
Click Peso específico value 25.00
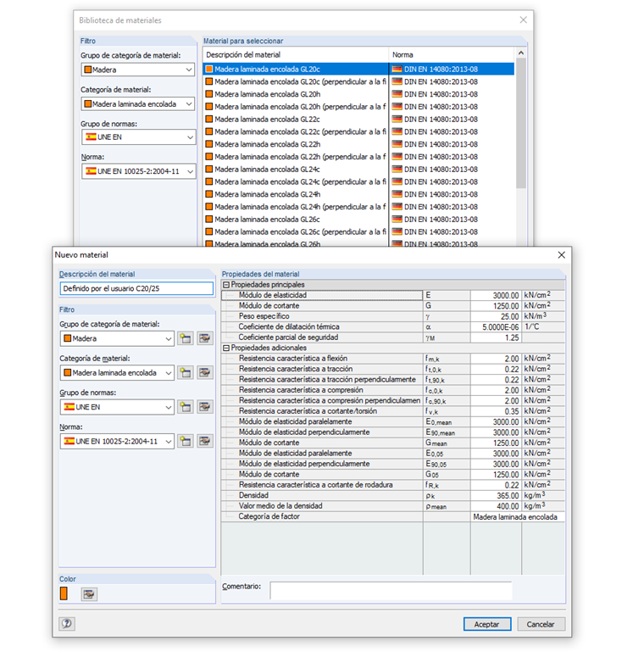(x=496, y=316)
